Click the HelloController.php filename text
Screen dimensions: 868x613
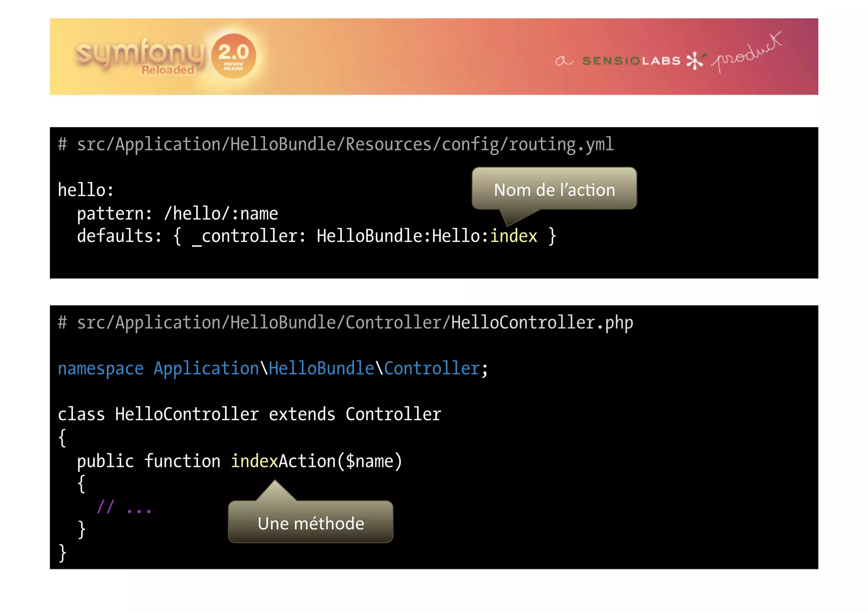(542, 323)
